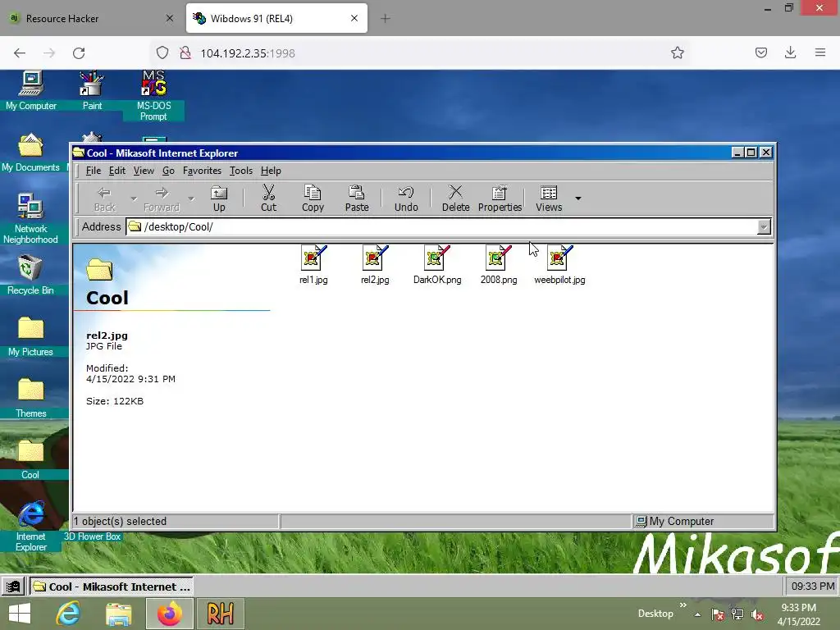Select the 2008.png file
This screenshot has width=840, height=630.
point(499,265)
